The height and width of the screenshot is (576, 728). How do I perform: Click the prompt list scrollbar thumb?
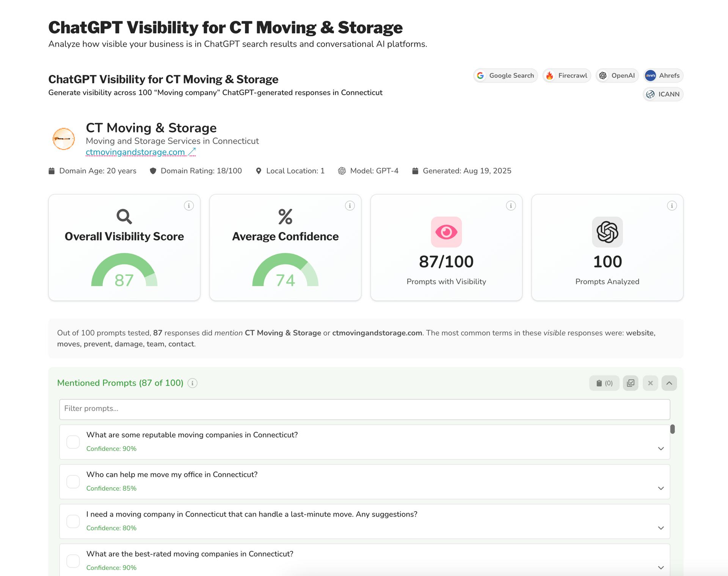(672, 429)
